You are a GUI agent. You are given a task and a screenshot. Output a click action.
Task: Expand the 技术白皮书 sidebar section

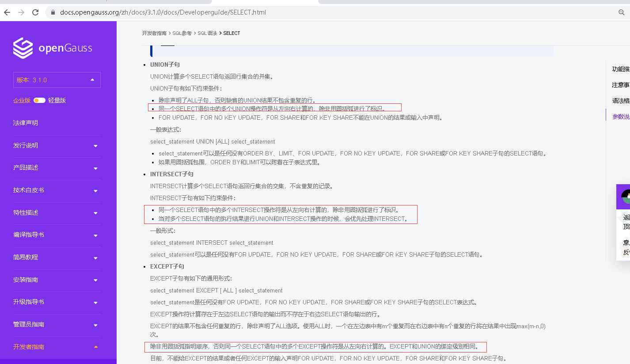point(95,191)
